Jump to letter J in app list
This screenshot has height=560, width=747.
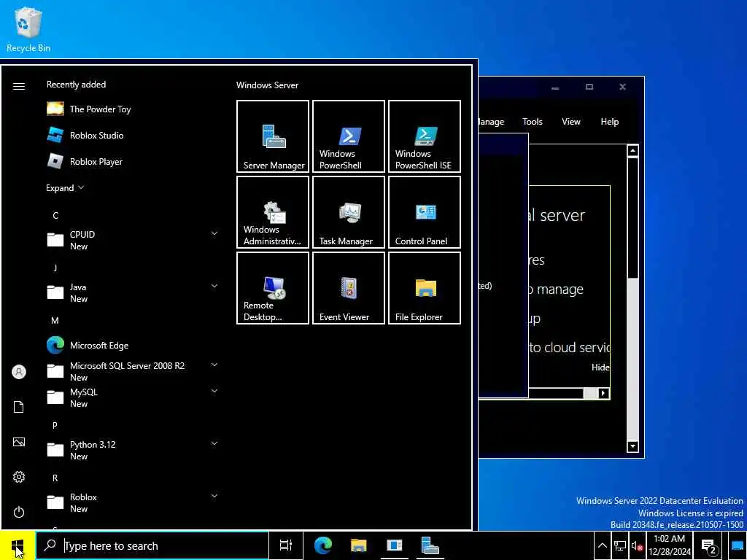tap(55, 268)
